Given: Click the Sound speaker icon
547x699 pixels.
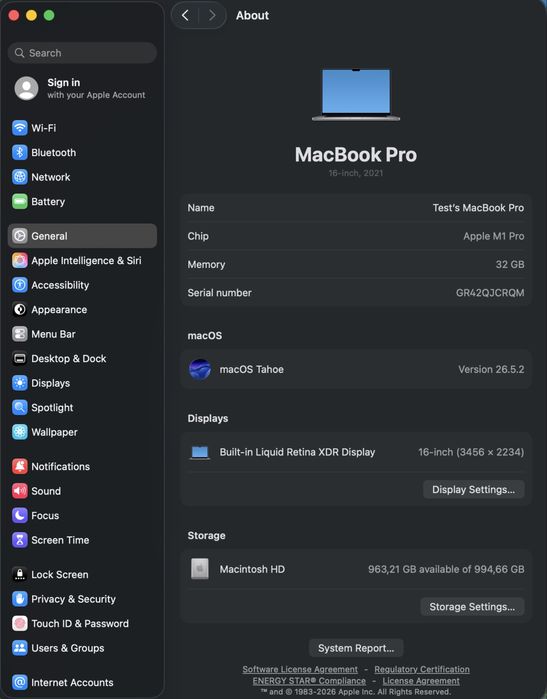Looking at the screenshot, I should (20, 491).
